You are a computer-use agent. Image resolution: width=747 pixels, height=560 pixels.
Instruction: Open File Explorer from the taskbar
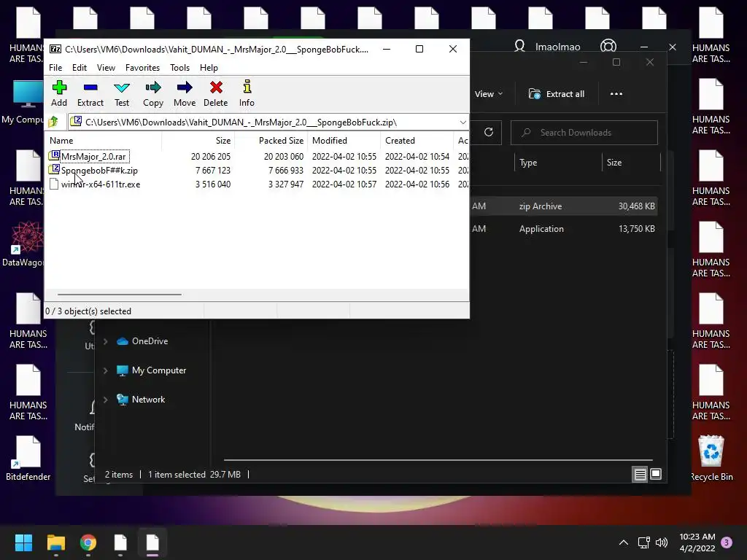[x=55, y=542]
